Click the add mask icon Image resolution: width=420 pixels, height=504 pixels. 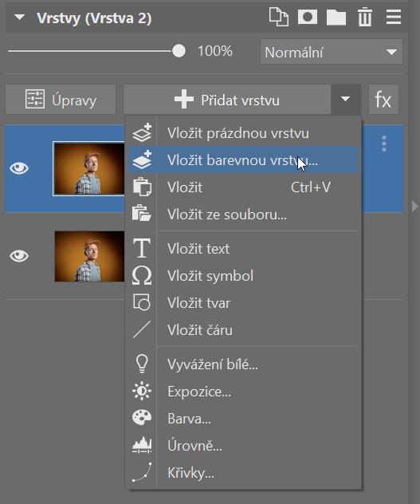pyautogui.click(x=307, y=17)
